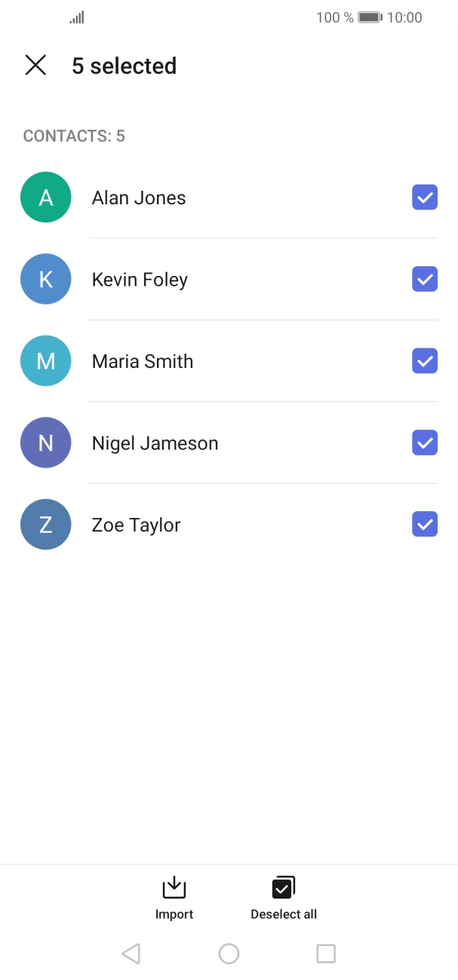Tap Kevin Foley's K avatar

tap(46, 279)
